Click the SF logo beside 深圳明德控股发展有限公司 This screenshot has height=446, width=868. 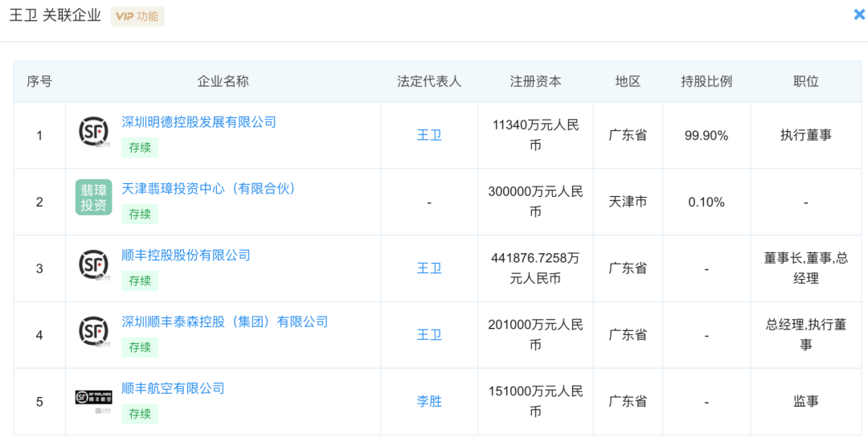click(93, 132)
